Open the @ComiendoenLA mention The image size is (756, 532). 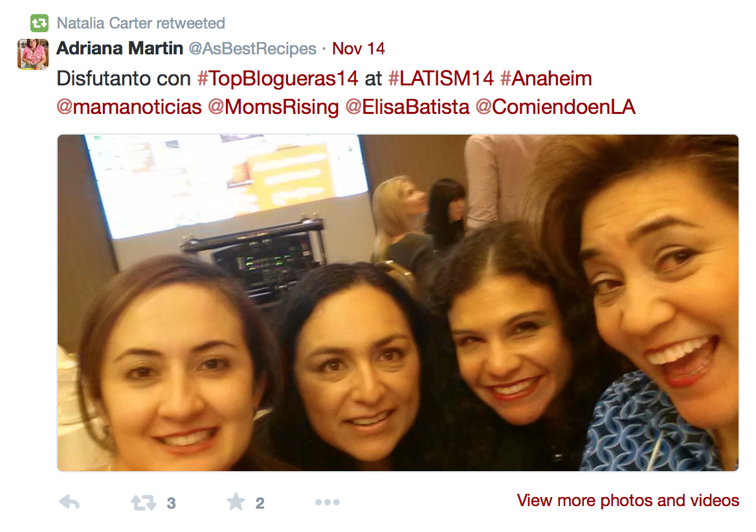point(555,107)
